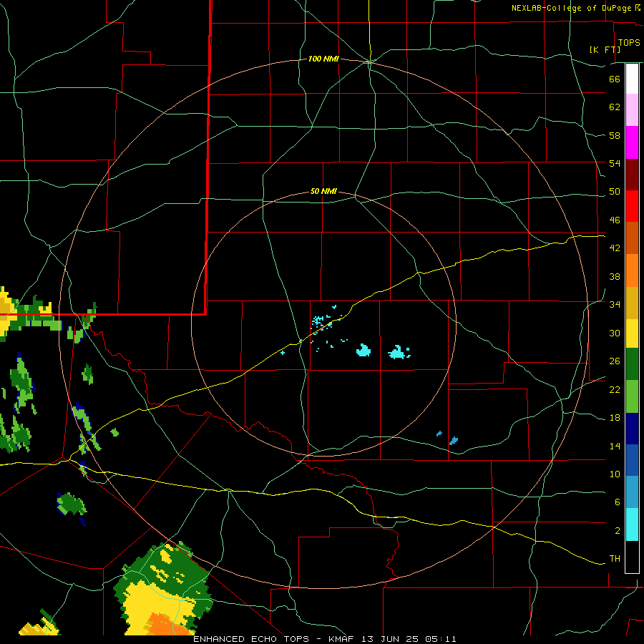Click the "13 JUN 25 05:11" timestamp

coord(409,639)
